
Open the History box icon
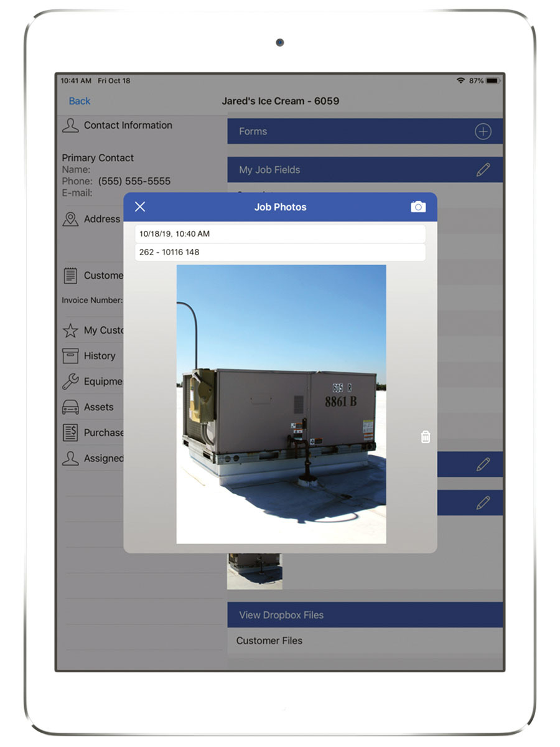click(x=70, y=355)
